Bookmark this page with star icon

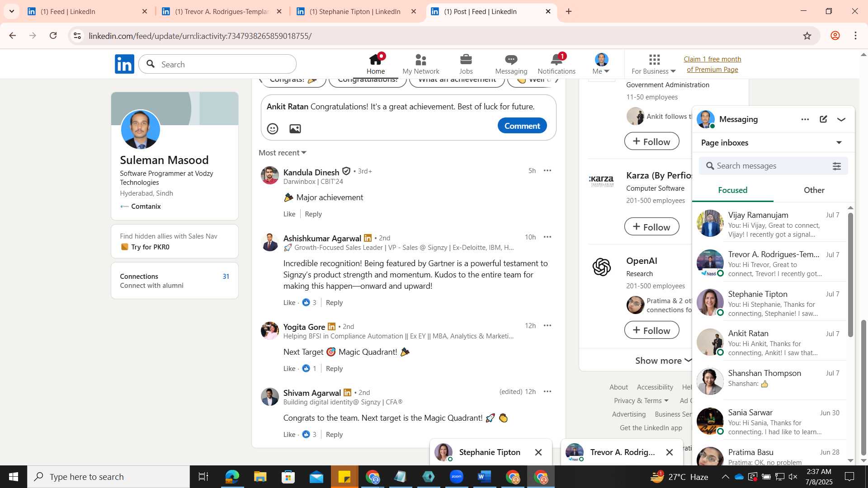coord(807,36)
